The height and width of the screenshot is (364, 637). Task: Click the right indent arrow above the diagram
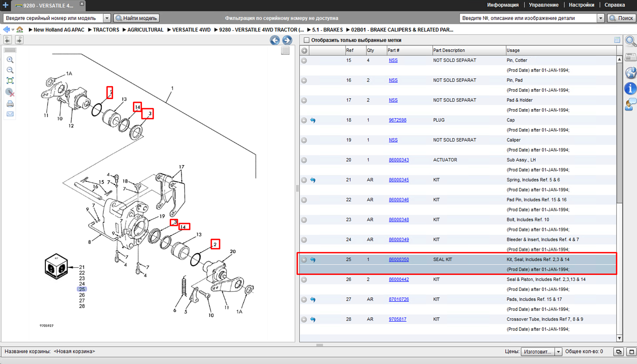19,40
